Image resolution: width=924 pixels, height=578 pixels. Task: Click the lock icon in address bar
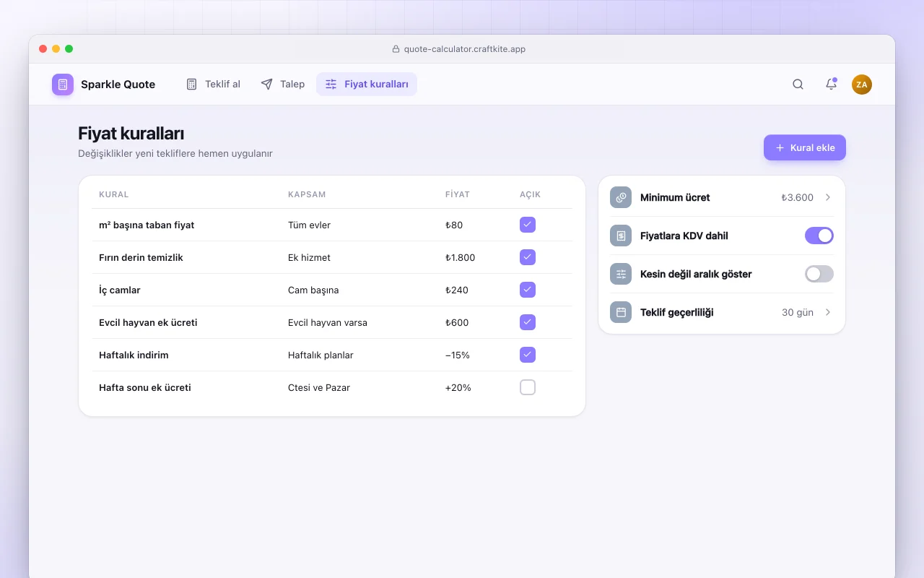[x=396, y=49]
